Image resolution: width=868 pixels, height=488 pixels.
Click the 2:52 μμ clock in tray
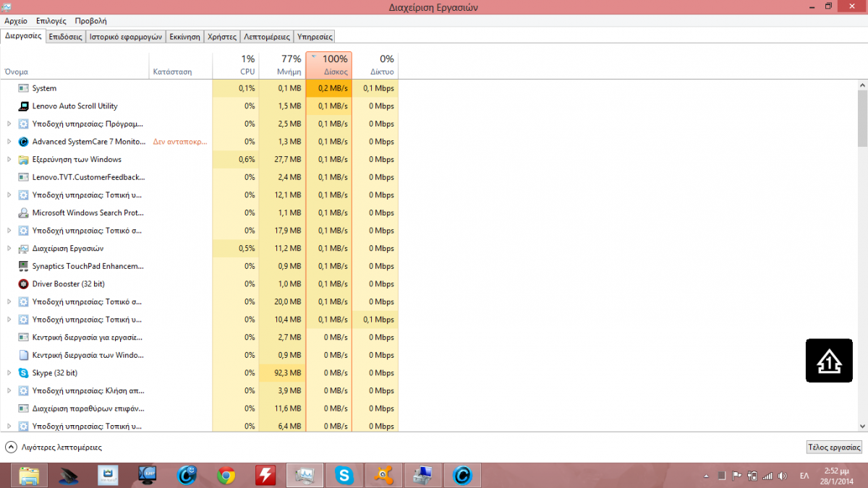point(835,470)
